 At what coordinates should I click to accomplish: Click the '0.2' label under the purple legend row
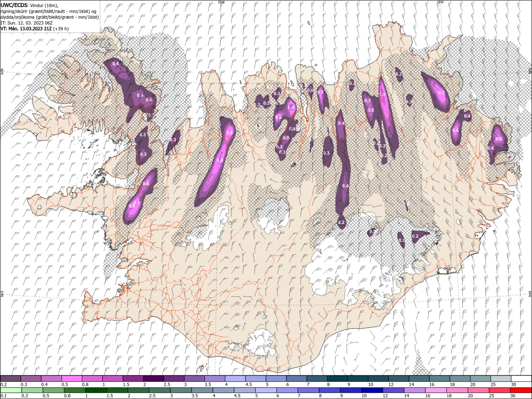3,384
